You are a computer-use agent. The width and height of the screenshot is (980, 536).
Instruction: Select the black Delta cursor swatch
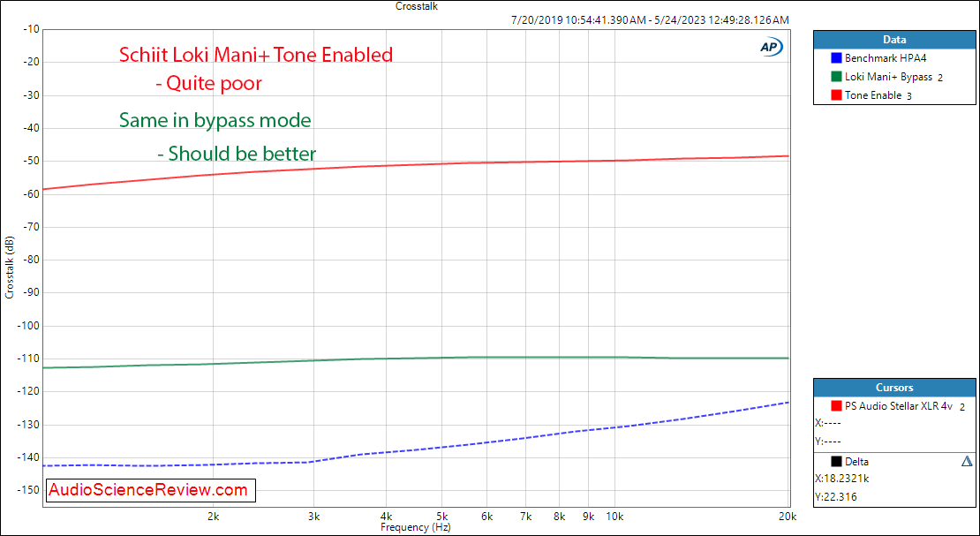point(835,462)
